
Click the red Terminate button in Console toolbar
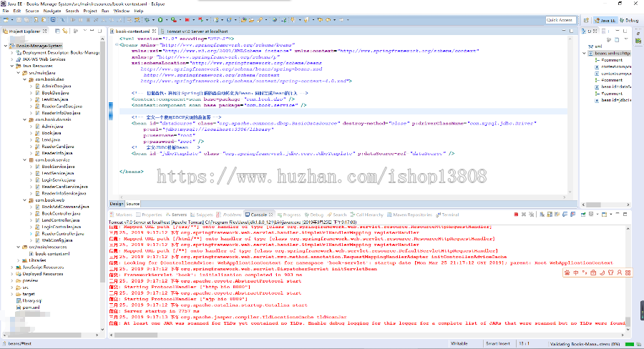click(516, 215)
